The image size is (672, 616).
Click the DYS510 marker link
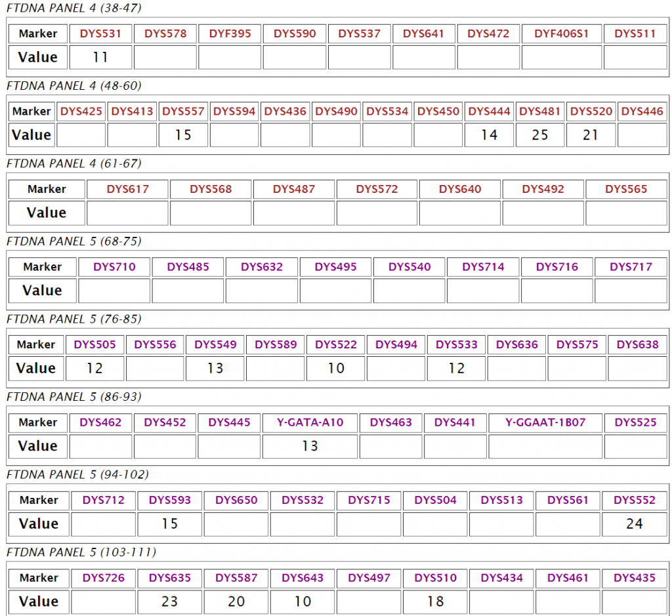click(x=435, y=578)
